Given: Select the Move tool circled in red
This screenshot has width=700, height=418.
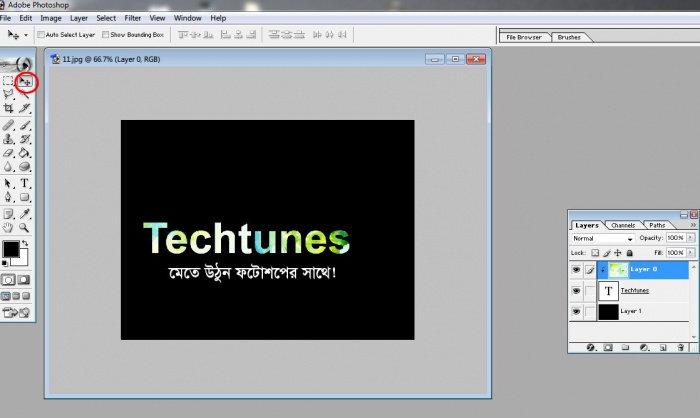Looking at the screenshot, I should (26, 80).
